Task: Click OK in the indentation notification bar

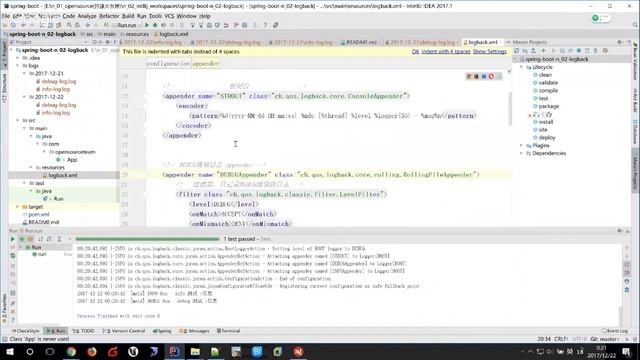Action: point(415,52)
